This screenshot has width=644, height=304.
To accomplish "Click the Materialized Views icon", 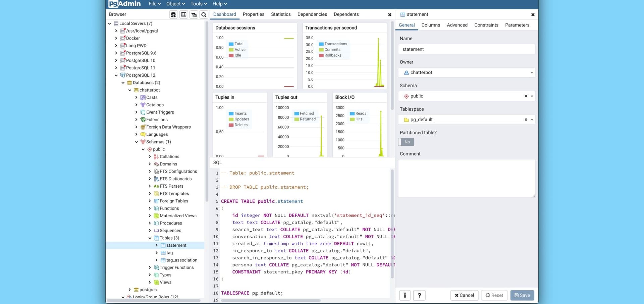I will pyautogui.click(x=156, y=216).
